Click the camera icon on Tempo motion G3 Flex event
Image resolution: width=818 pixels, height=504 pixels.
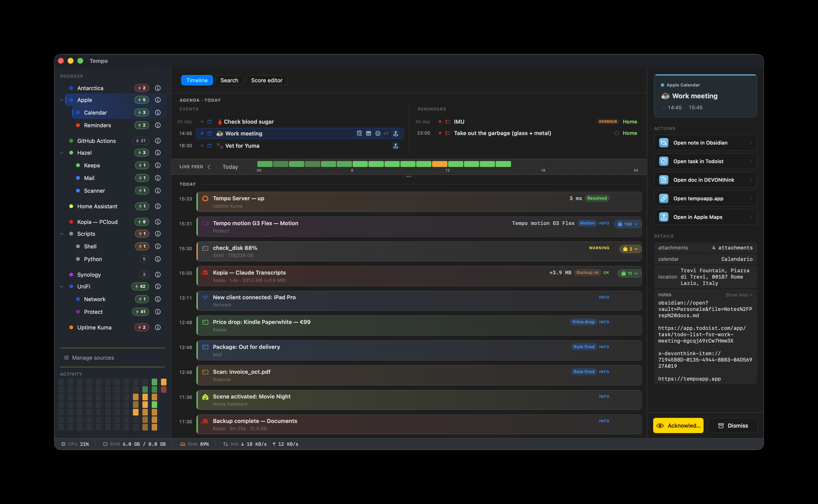(206, 223)
